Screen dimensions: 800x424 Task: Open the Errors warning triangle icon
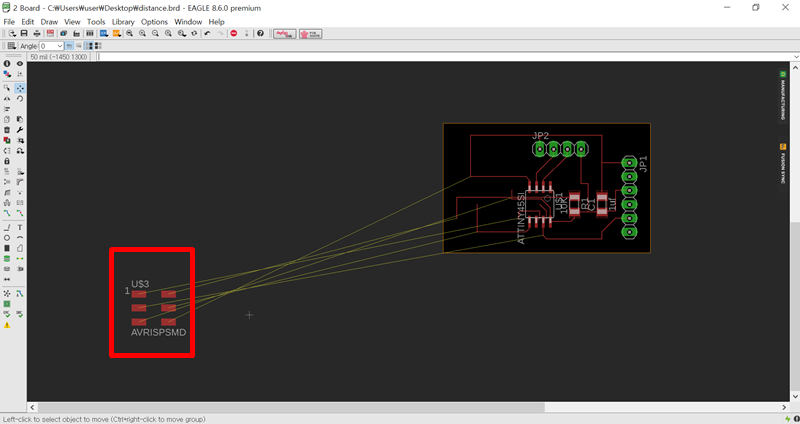(x=7, y=325)
